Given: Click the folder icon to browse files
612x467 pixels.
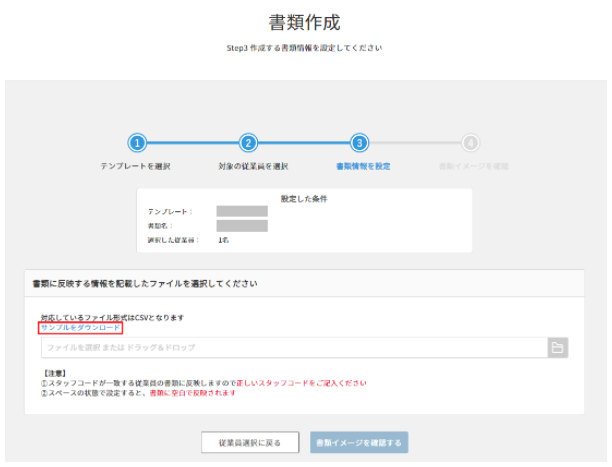Looking at the screenshot, I should tap(558, 347).
